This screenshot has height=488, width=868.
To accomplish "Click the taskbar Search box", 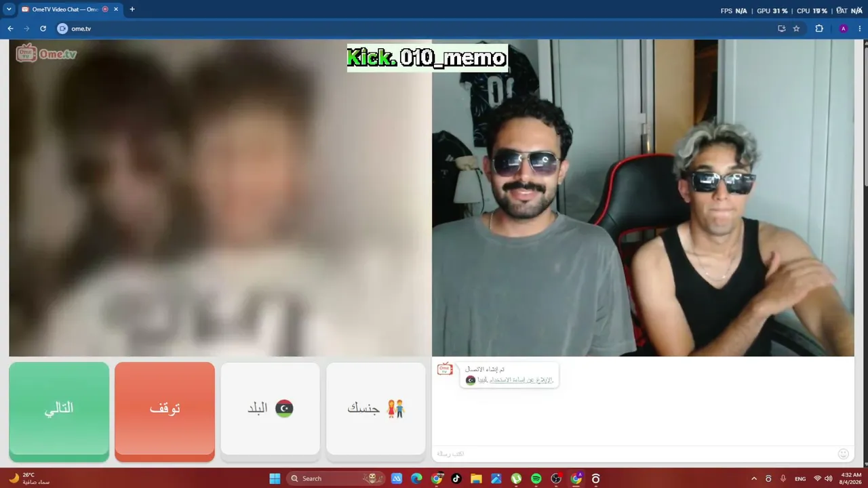I will (x=336, y=479).
